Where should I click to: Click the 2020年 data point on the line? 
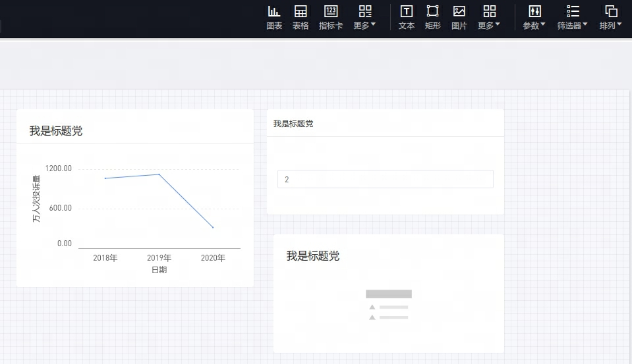pyautogui.click(x=213, y=228)
